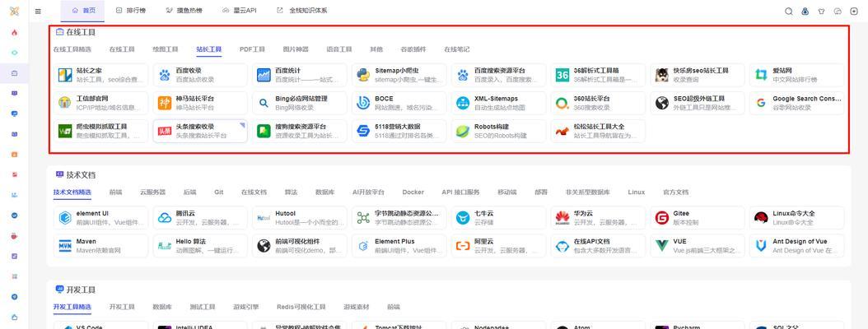Open the theme switcher shirt icon
868x329 pixels.
[822, 11]
